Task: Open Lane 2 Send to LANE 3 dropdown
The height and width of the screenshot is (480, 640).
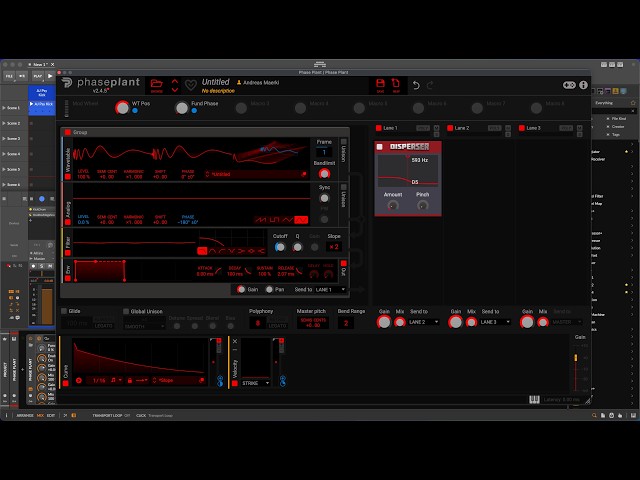Action: tap(495, 322)
